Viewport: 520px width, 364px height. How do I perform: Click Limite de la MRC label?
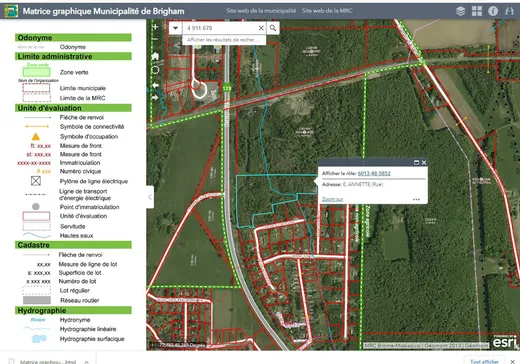(82, 98)
